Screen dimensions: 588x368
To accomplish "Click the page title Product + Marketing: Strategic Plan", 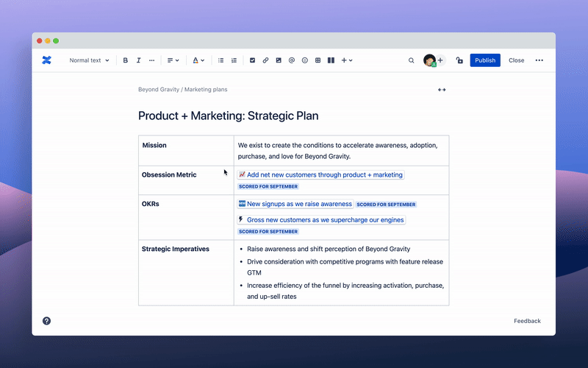I will point(228,116).
